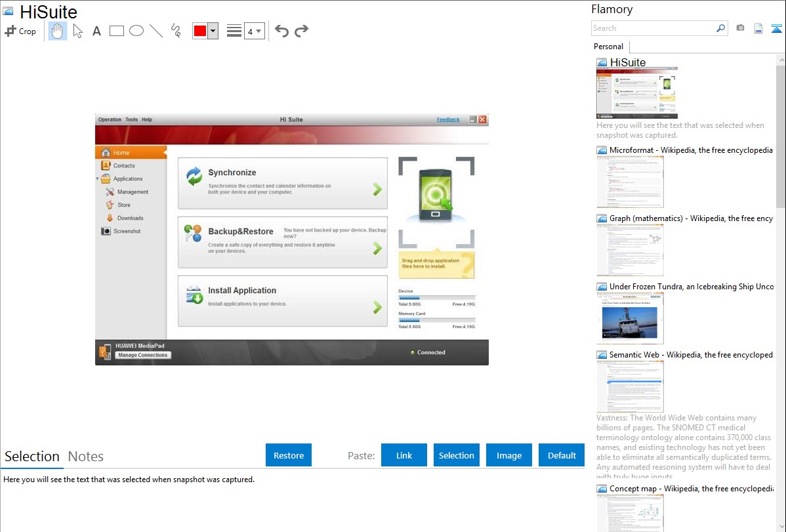Open the Microformat Wikipedia snapshot thumbnail

630,182
